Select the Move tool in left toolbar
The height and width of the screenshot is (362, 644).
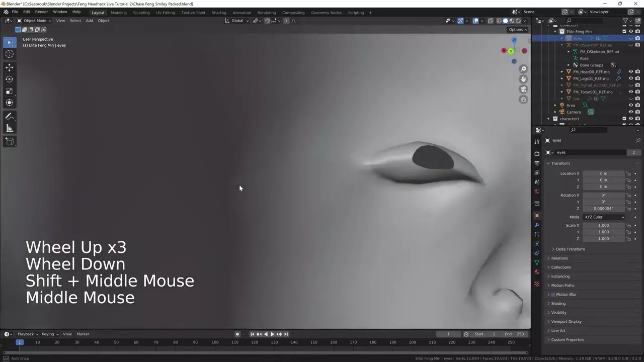pyautogui.click(x=9, y=67)
